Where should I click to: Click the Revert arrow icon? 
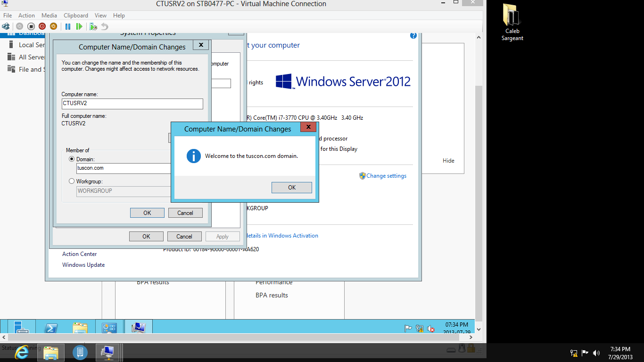(105, 26)
